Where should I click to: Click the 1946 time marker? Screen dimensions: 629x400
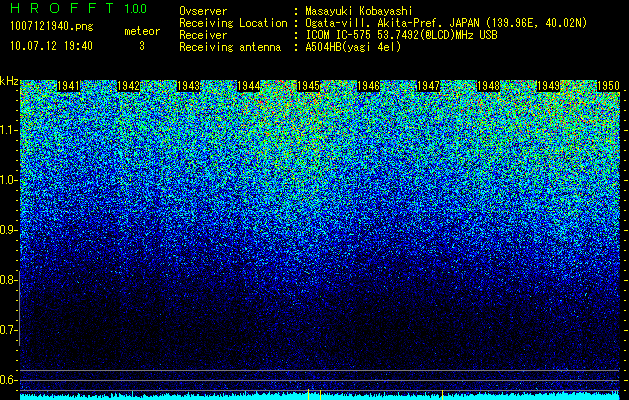click(x=368, y=86)
